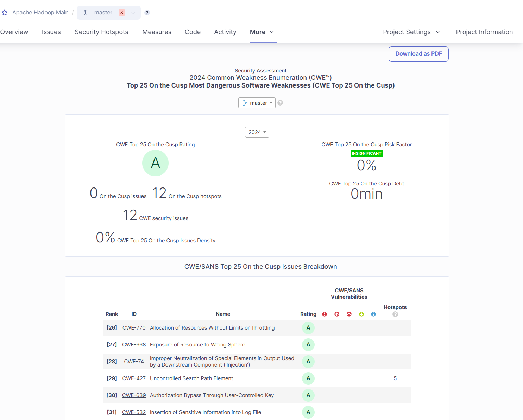Click the help icon beside the branch selector

[x=147, y=13]
